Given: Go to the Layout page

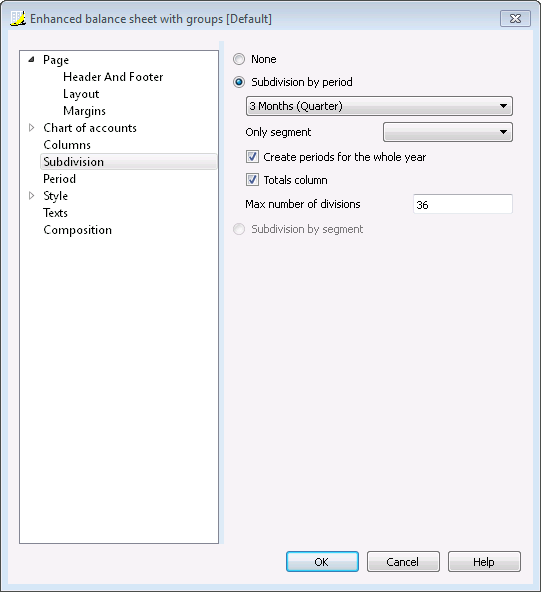Looking at the screenshot, I should click(81, 94).
